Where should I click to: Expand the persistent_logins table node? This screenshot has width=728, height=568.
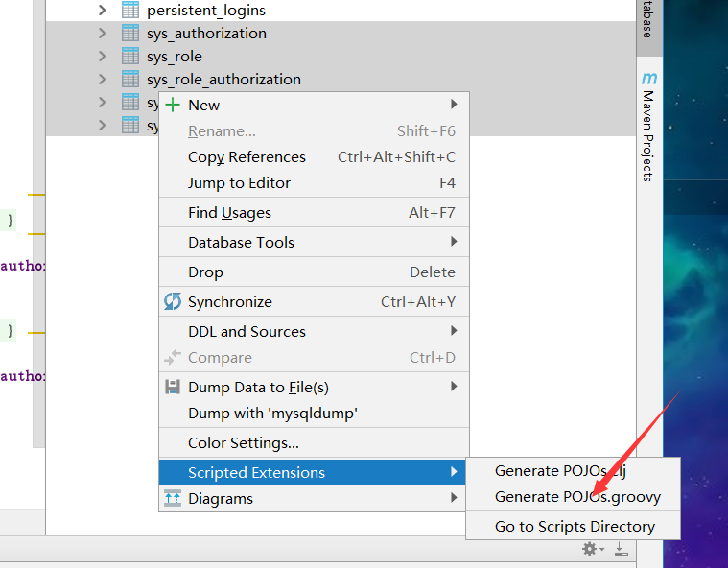[103, 11]
